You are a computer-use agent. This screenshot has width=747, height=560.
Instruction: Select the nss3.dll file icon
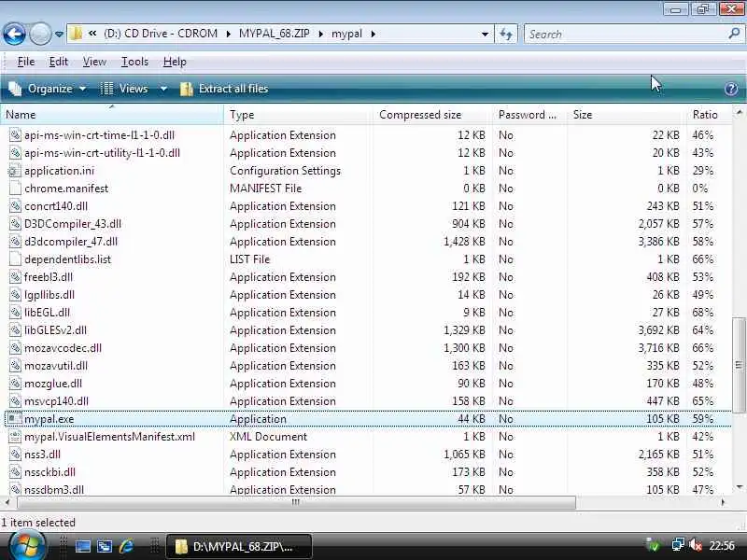click(x=15, y=455)
